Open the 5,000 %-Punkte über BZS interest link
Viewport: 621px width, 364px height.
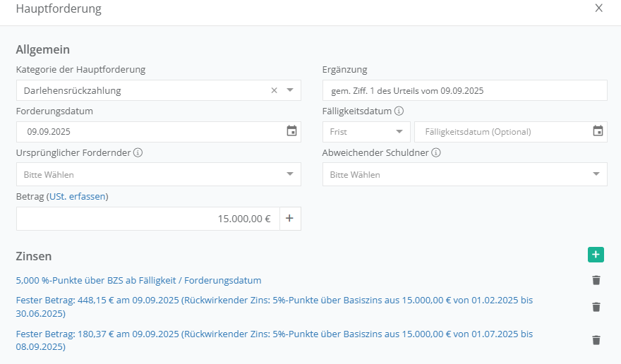pyautogui.click(x=138, y=280)
